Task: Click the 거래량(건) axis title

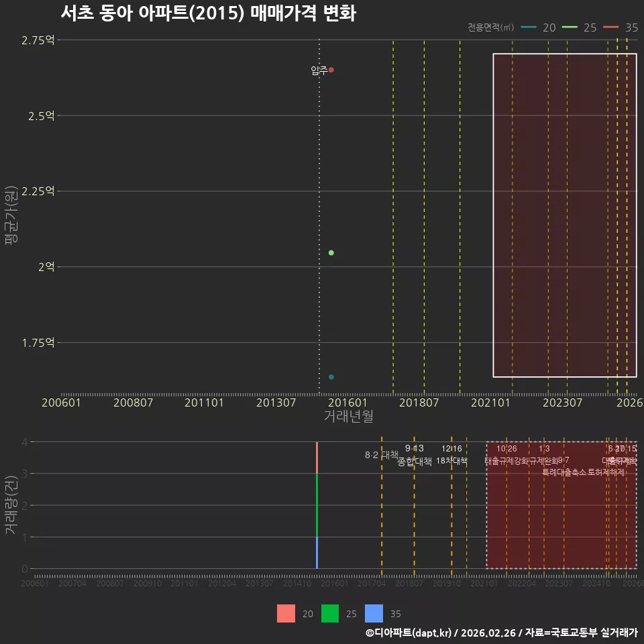Action: pyautogui.click(x=11, y=505)
